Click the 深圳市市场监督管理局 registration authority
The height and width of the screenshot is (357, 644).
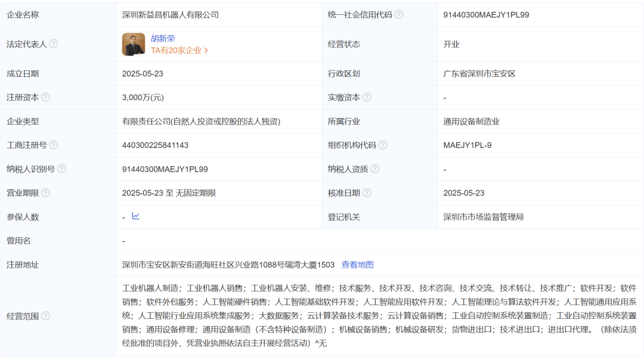click(483, 217)
